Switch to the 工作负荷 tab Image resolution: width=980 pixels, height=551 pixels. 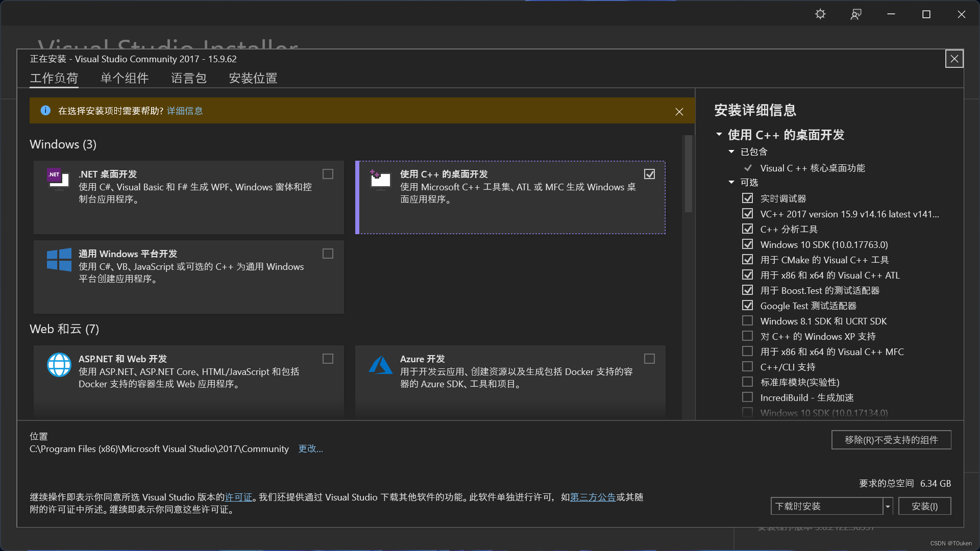[x=54, y=78]
